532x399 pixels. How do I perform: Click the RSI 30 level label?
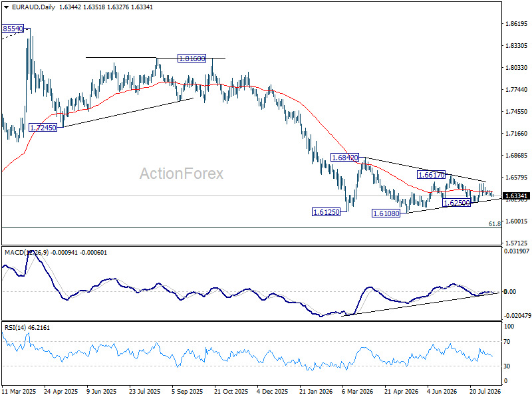point(507,366)
